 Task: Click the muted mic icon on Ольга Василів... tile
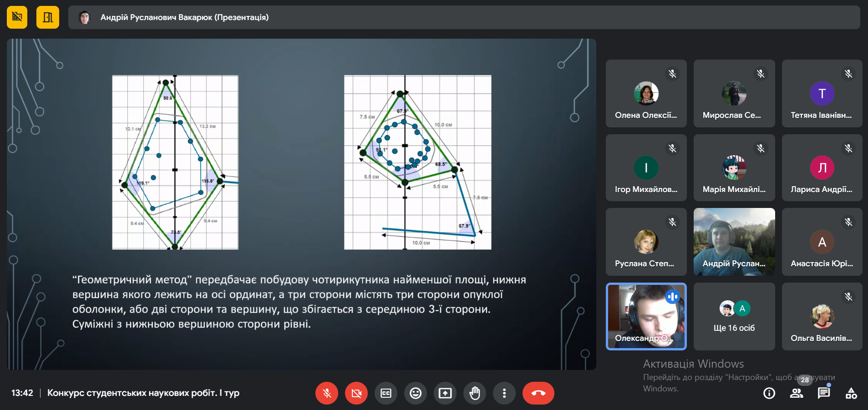pyautogui.click(x=848, y=297)
